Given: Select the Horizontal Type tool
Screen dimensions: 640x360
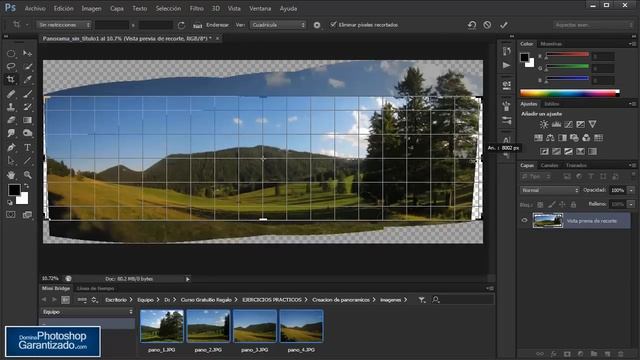Looking at the screenshot, I should (x=27, y=147).
